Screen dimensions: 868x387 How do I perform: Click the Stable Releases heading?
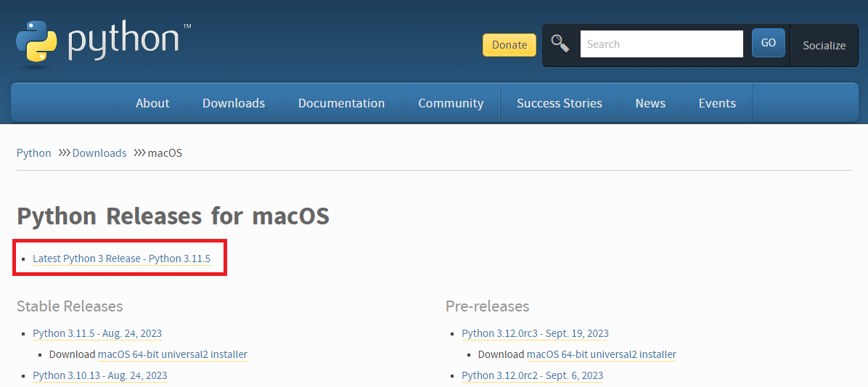70,306
